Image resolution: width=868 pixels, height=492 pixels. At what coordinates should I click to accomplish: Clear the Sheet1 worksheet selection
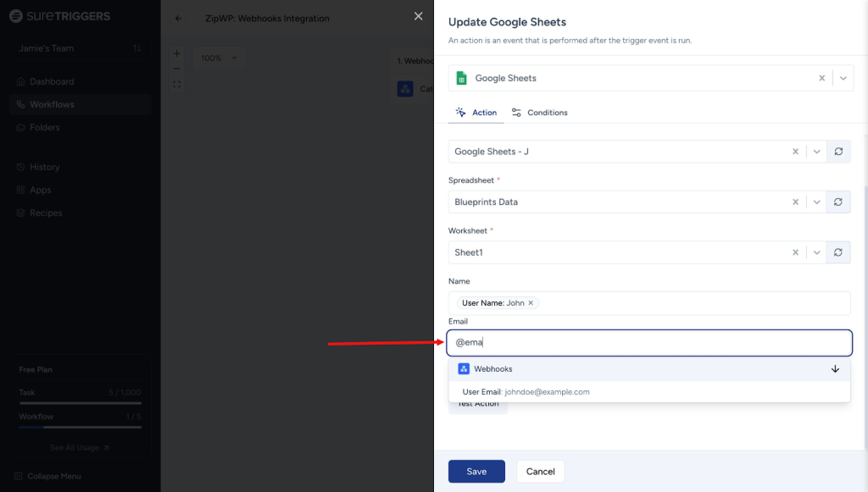795,252
